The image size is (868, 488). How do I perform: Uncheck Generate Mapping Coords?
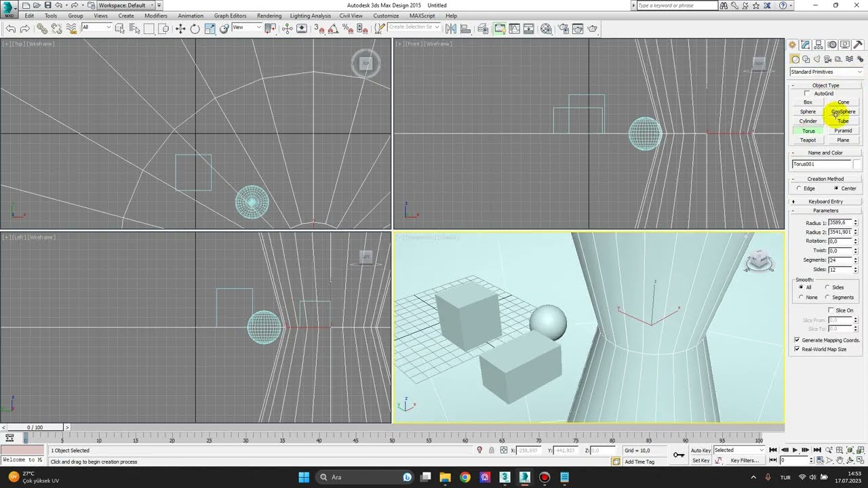pos(797,340)
